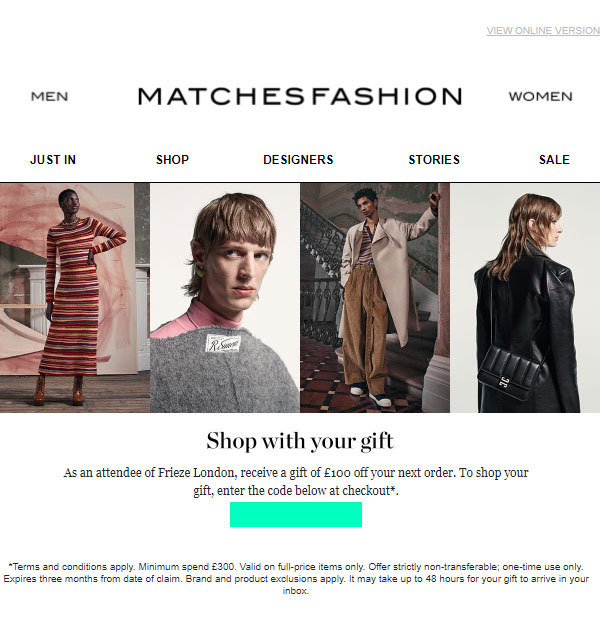This screenshot has height=627, width=600.
Task: Click the Raf Simons label patch
Action: 223,343
